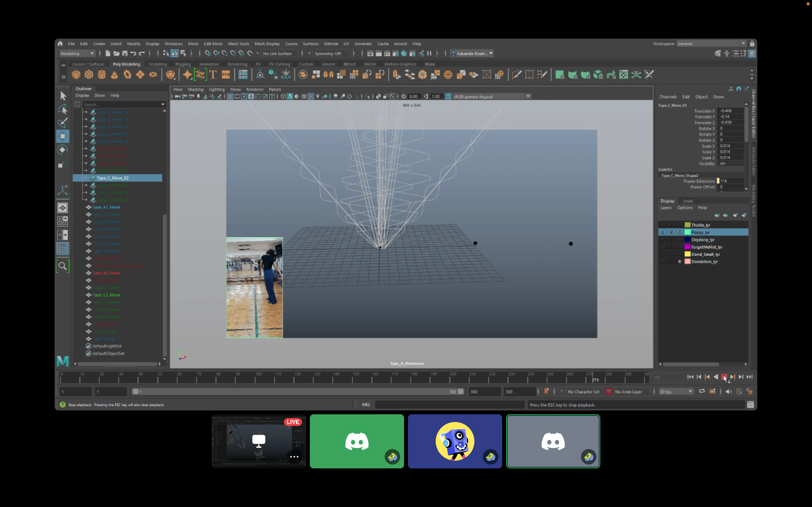
Task: Select the Move tool in toolbox
Action: click(62, 136)
